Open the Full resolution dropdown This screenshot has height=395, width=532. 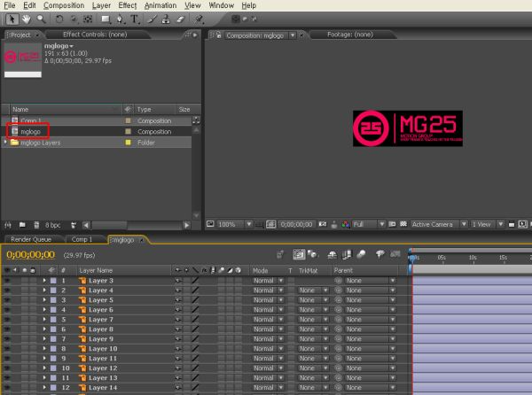pyautogui.click(x=369, y=224)
